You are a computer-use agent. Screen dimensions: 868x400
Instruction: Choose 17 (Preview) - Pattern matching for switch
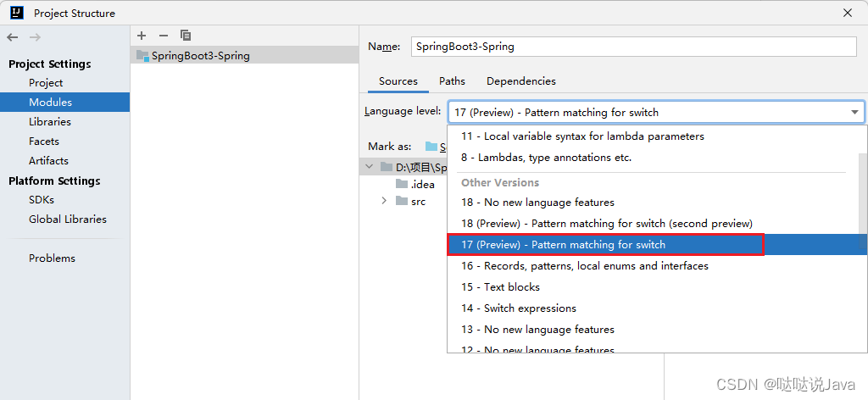pyautogui.click(x=653, y=245)
